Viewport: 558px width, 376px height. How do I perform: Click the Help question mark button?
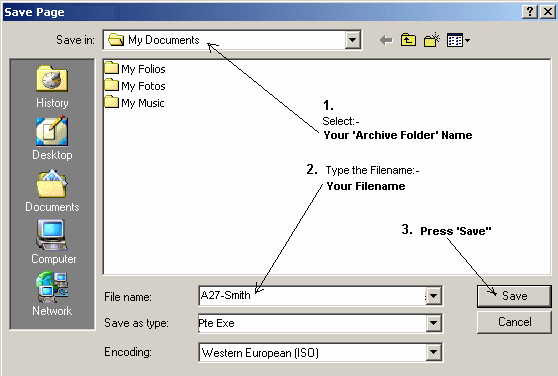(530, 12)
